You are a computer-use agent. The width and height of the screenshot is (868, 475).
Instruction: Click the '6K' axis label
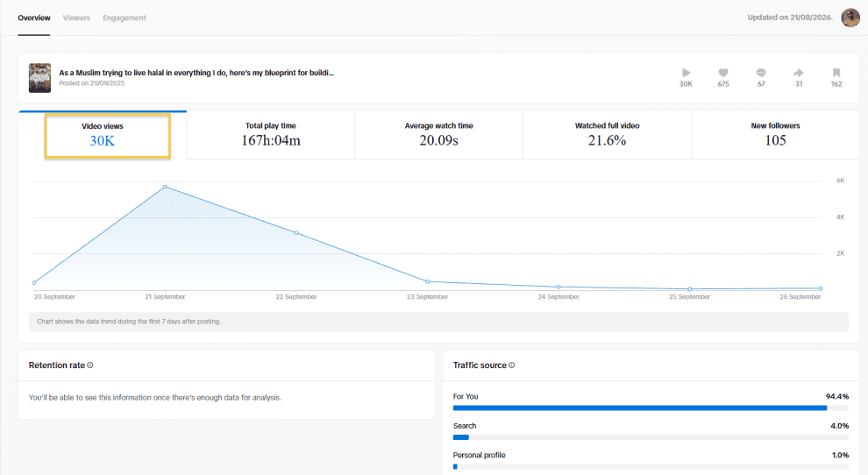tap(840, 181)
